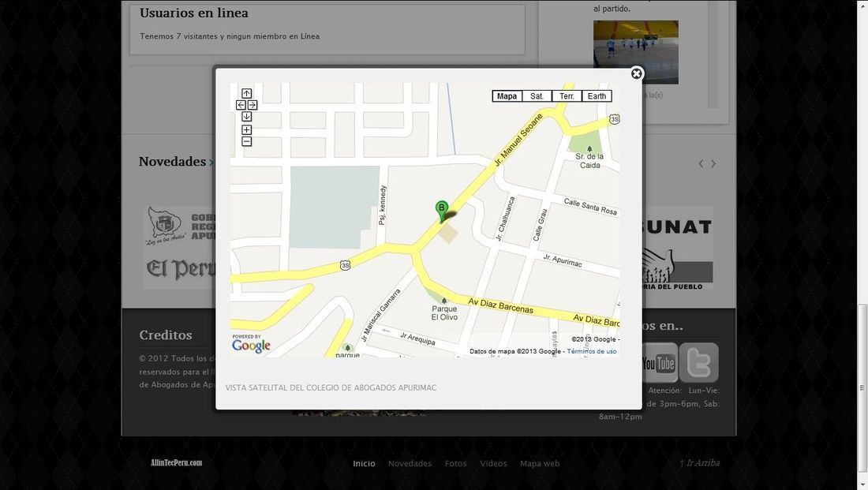The width and height of the screenshot is (868, 490).
Task: Click the Jr Arequipa street label
Action: coord(417,339)
